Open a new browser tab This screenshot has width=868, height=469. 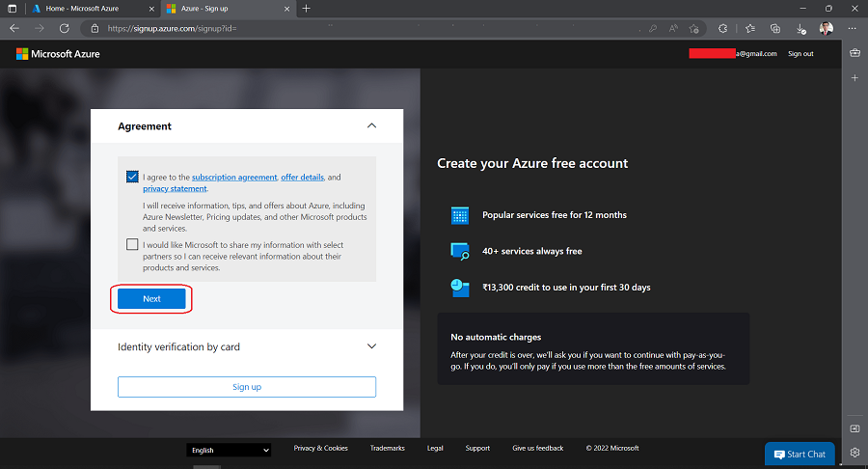pos(307,9)
